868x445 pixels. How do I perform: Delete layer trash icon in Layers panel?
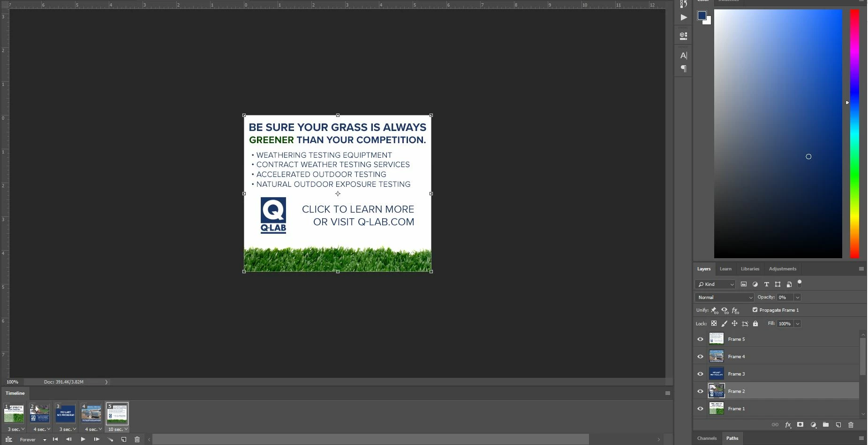point(851,425)
